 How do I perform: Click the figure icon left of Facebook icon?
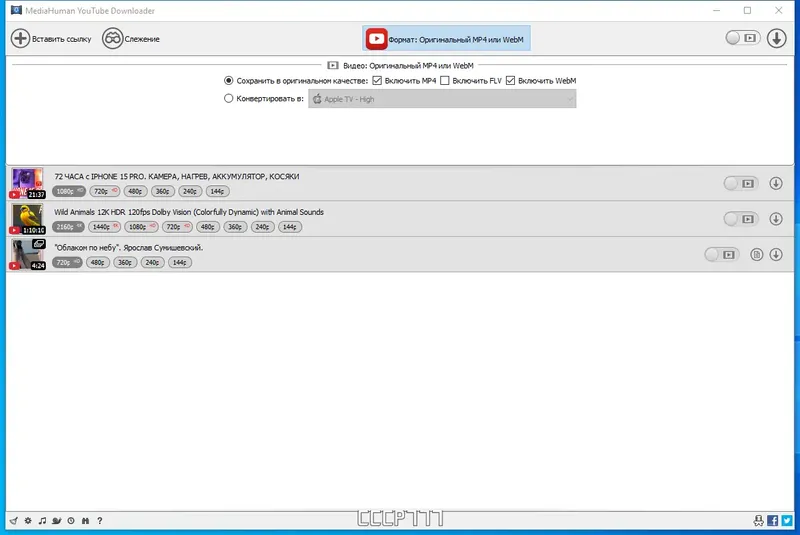[759, 520]
